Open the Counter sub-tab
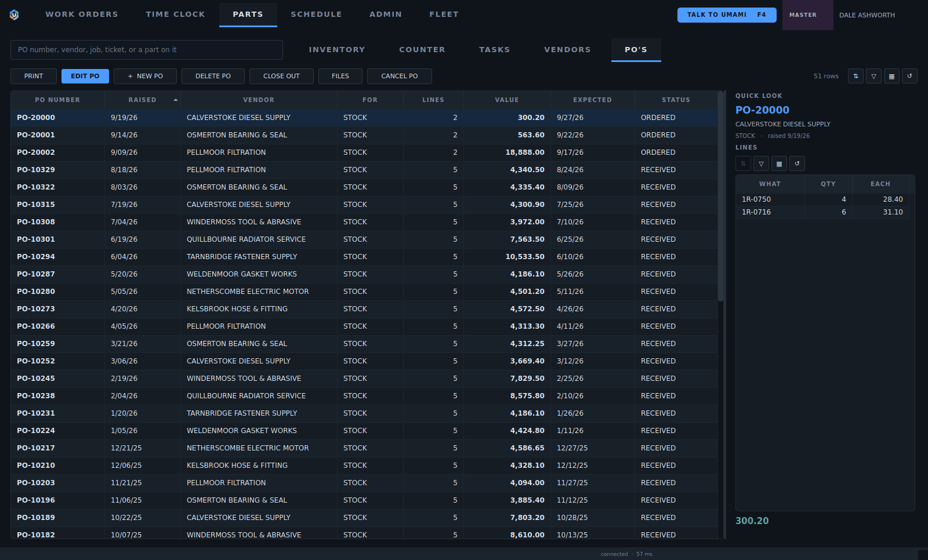 422,50
